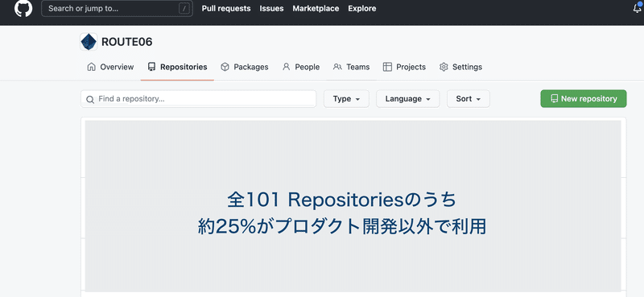Click the magnifier icon in repository search
644x297 pixels.
(x=90, y=100)
